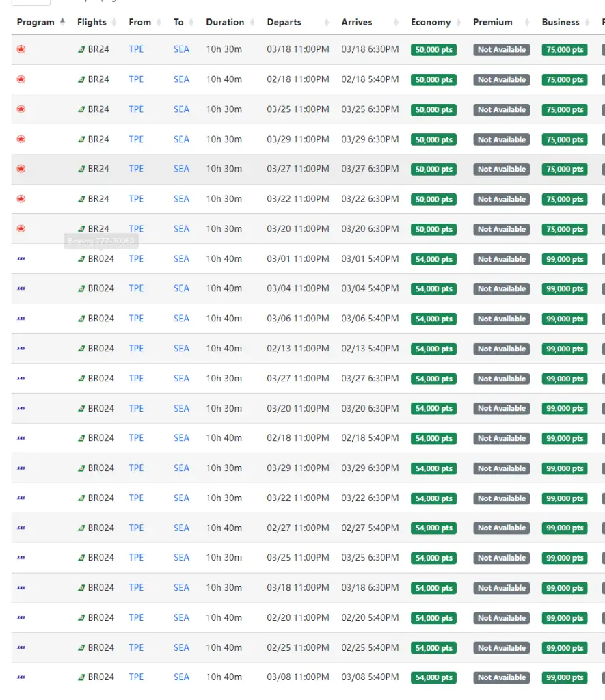Click the sort arrows beside the Departs header

coord(327,23)
